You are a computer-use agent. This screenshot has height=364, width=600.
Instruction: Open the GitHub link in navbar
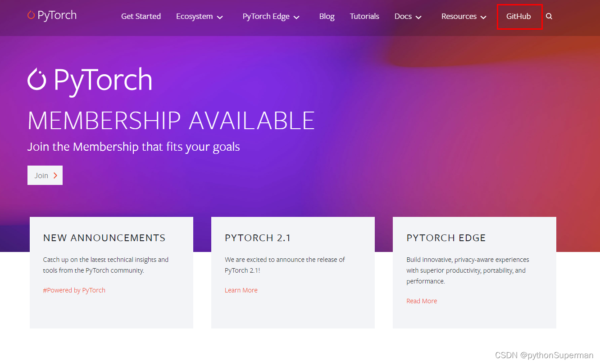click(518, 16)
